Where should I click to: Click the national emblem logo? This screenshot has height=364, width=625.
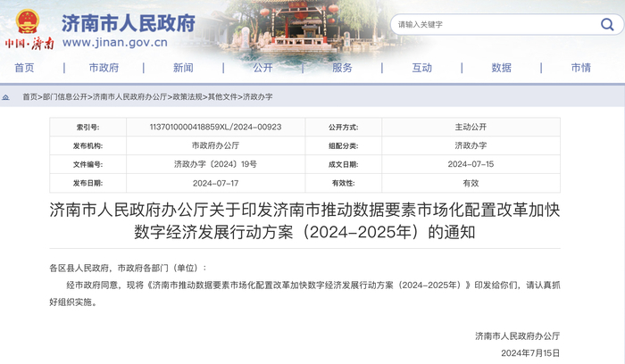28,21
